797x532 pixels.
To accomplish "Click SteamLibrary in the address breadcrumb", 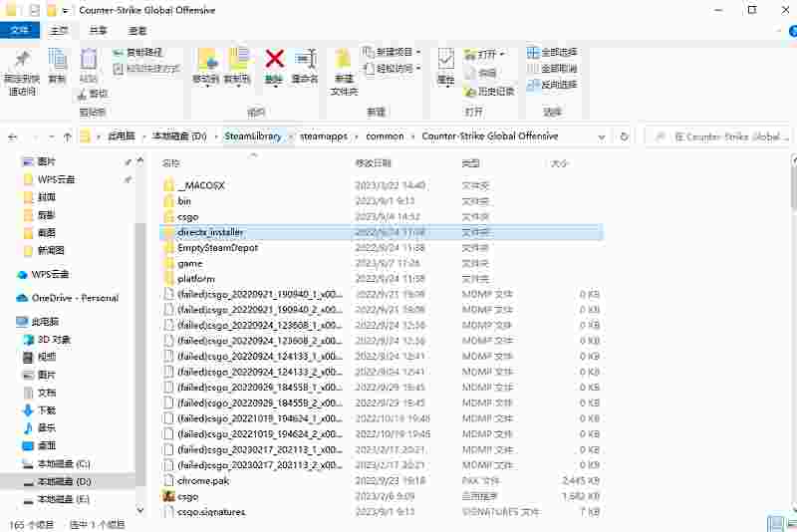I will pyautogui.click(x=253, y=136).
